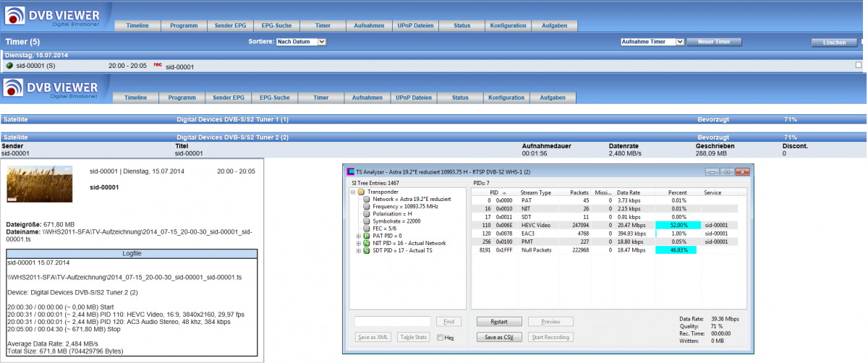
Task: Click the green S icon for SDT PID
Action: click(x=366, y=252)
